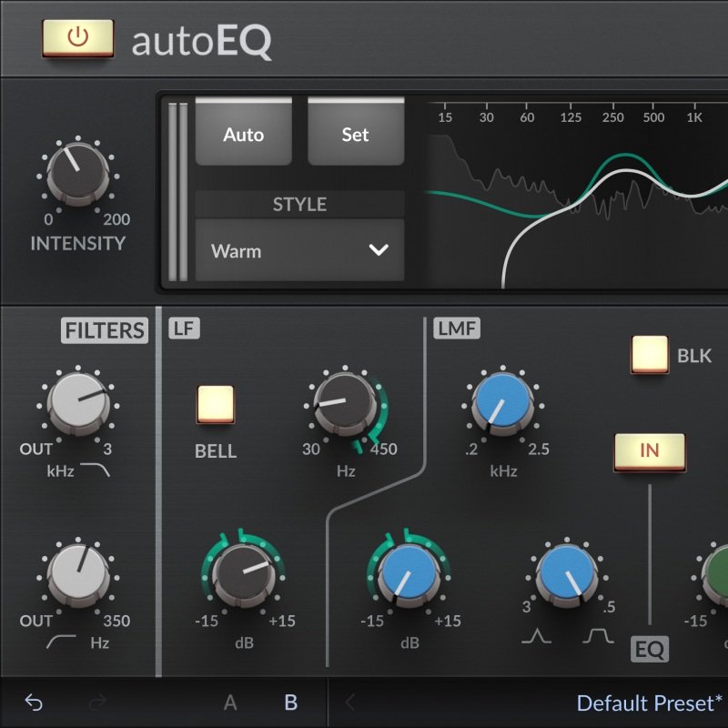The width and height of the screenshot is (728, 728).
Task: Click the 1K frequency marker
Action: point(694,117)
